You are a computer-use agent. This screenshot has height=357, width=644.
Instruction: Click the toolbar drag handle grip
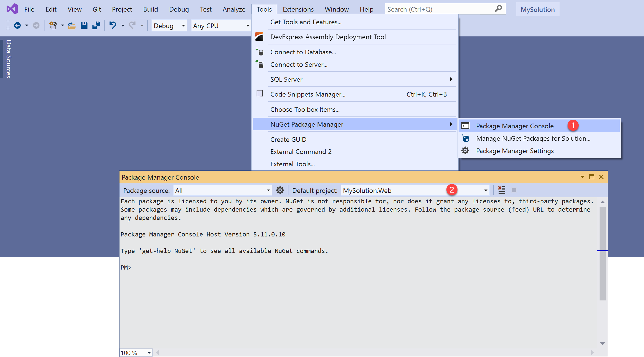(x=8, y=26)
